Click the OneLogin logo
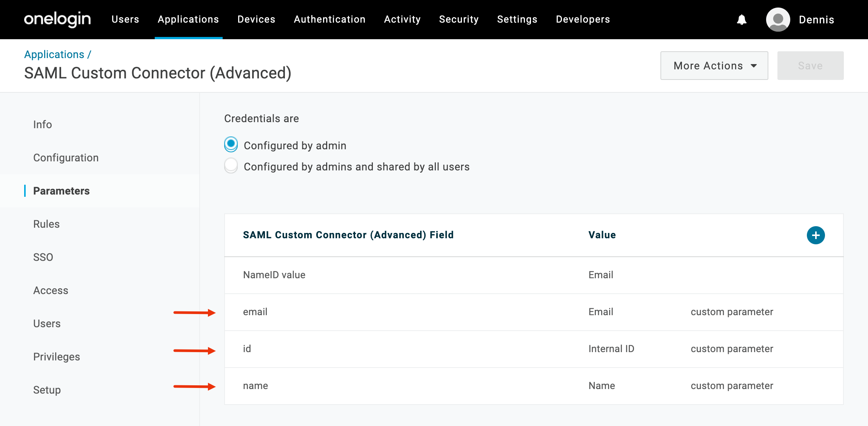The height and width of the screenshot is (426, 868). 57,19
